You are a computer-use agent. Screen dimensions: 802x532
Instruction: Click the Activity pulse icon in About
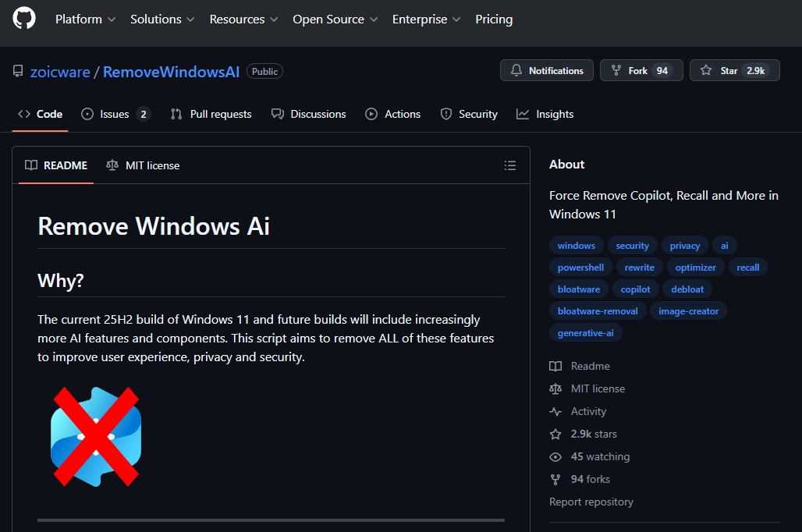coord(555,411)
